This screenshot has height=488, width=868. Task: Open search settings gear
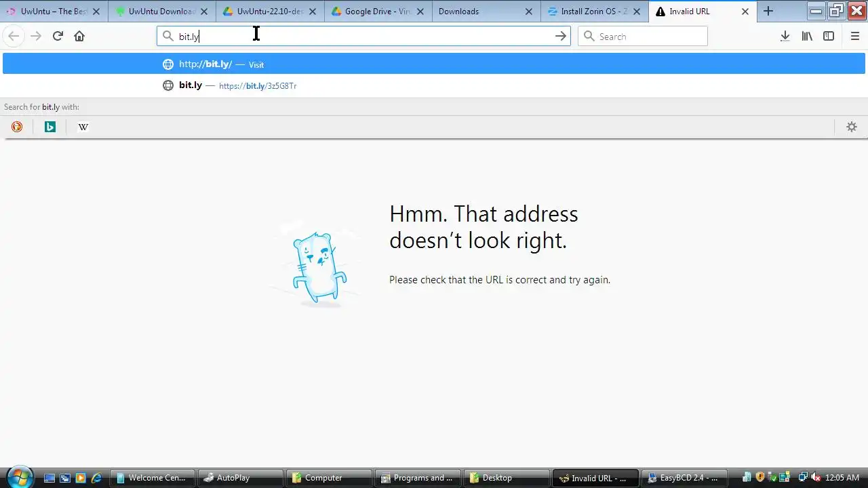point(852,127)
